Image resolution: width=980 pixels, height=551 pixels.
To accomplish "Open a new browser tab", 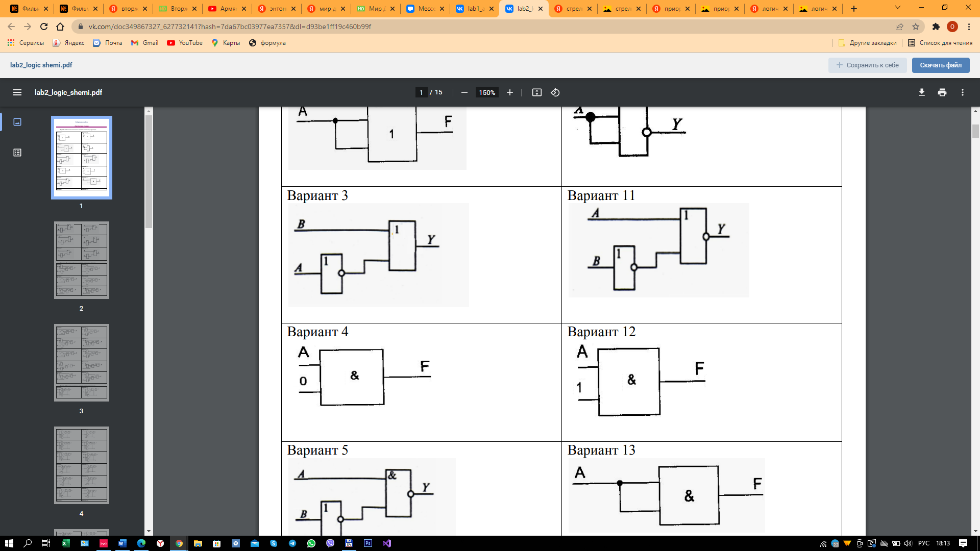I will [854, 9].
